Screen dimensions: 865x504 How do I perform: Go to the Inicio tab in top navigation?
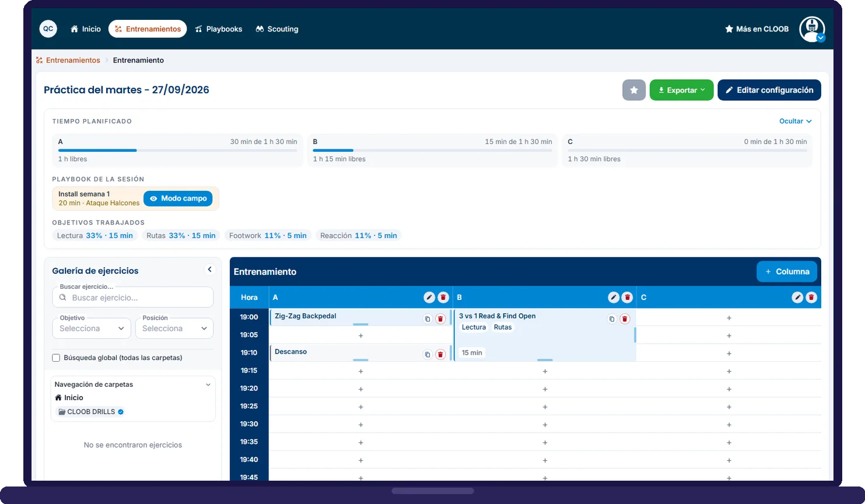tap(86, 29)
